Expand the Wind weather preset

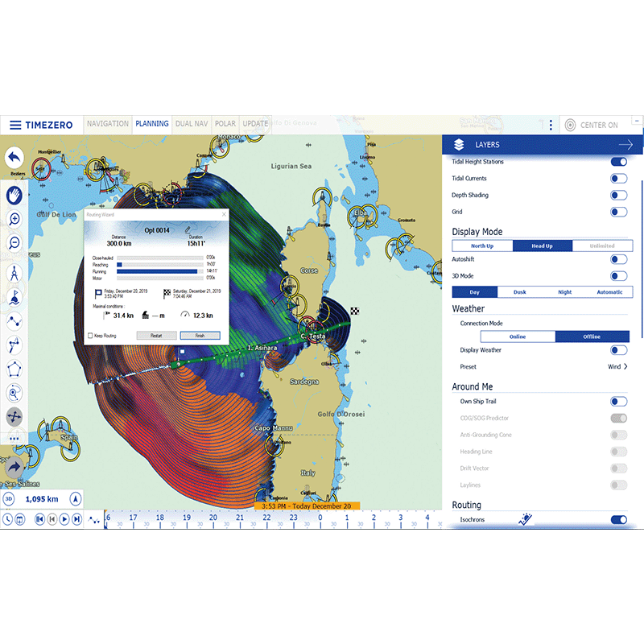(x=620, y=366)
